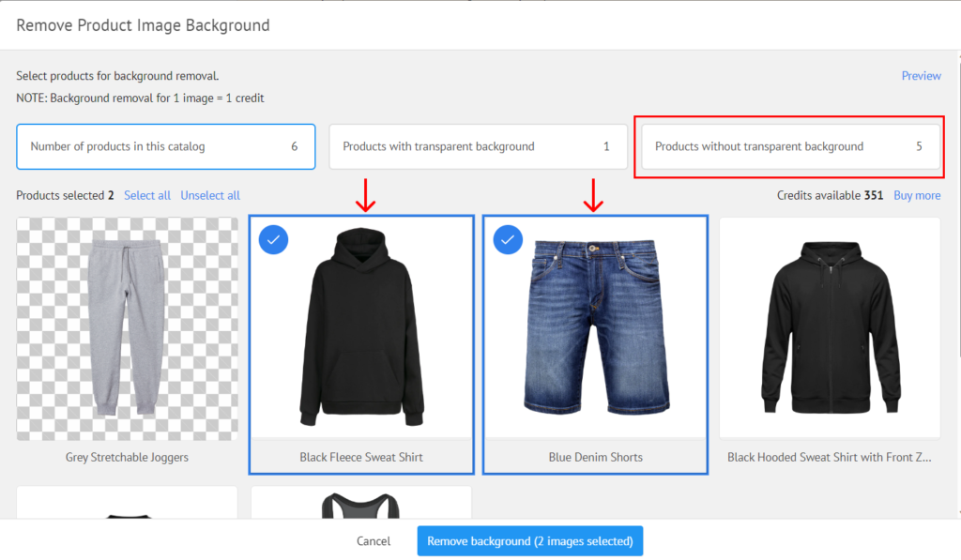Click the Blue Denim Shorts caption
961x560 pixels.
[x=595, y=458]
